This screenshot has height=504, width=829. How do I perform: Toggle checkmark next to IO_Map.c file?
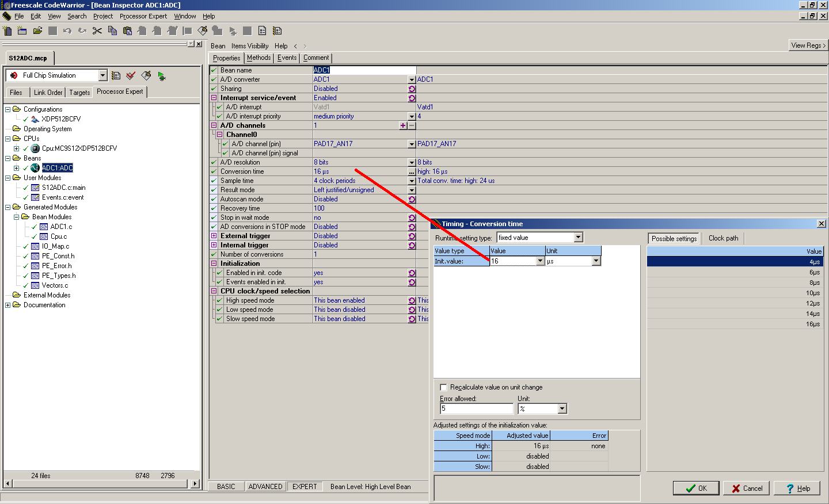25,246
